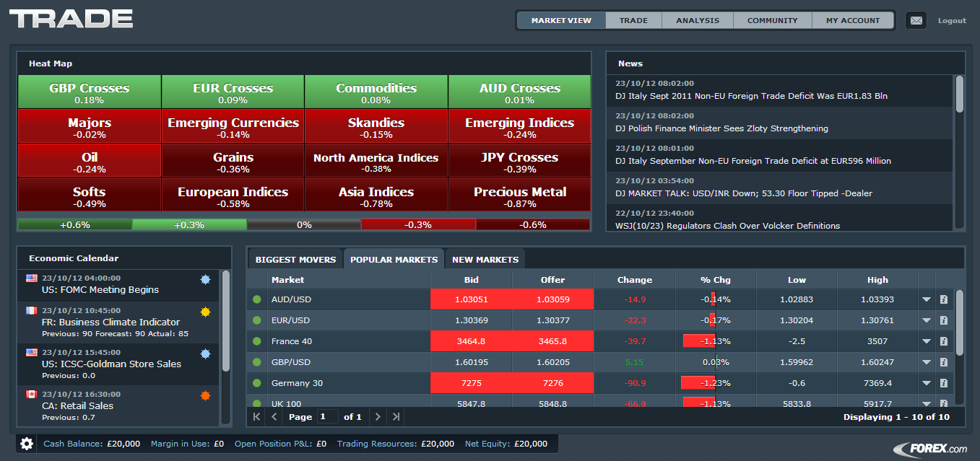Image resolution: width=980 pixels, height=461 pixels.
Task: Go to next page arrow in pager
Action: (x=378, y=416)
